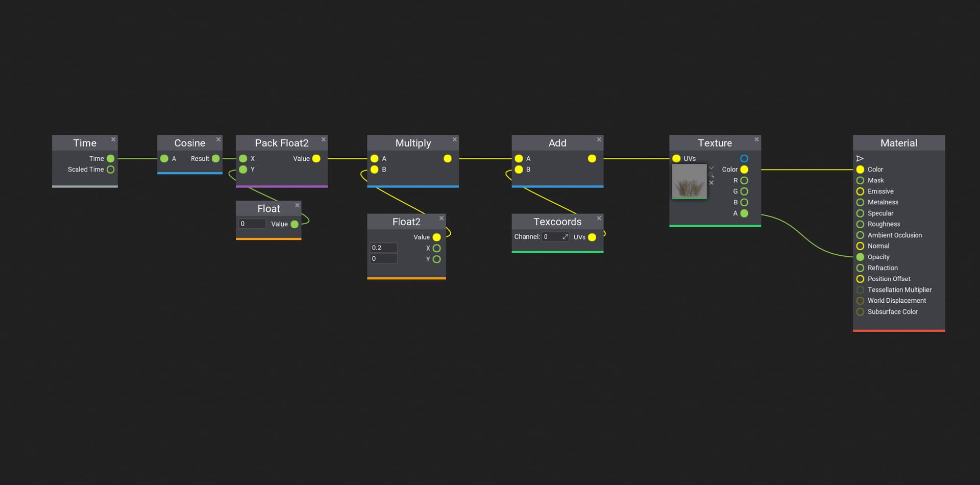Image resolution: width=980 pixels, height=485 pixels.
Task: Remove the Multiply node using its X
Action: tap(454, 139)
